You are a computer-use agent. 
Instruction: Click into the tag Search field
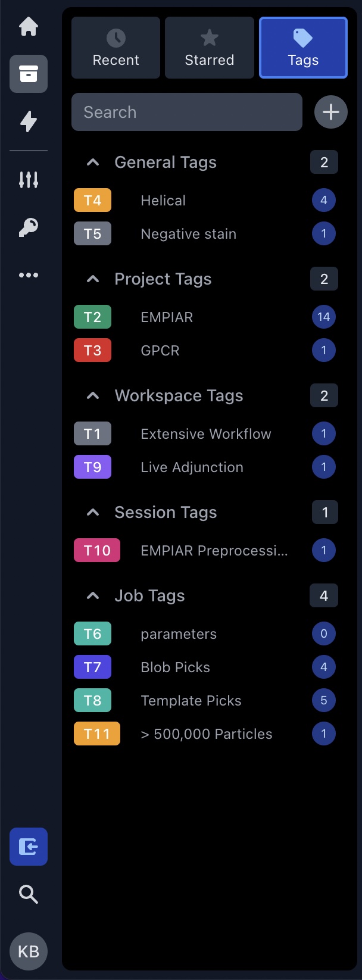187,112
